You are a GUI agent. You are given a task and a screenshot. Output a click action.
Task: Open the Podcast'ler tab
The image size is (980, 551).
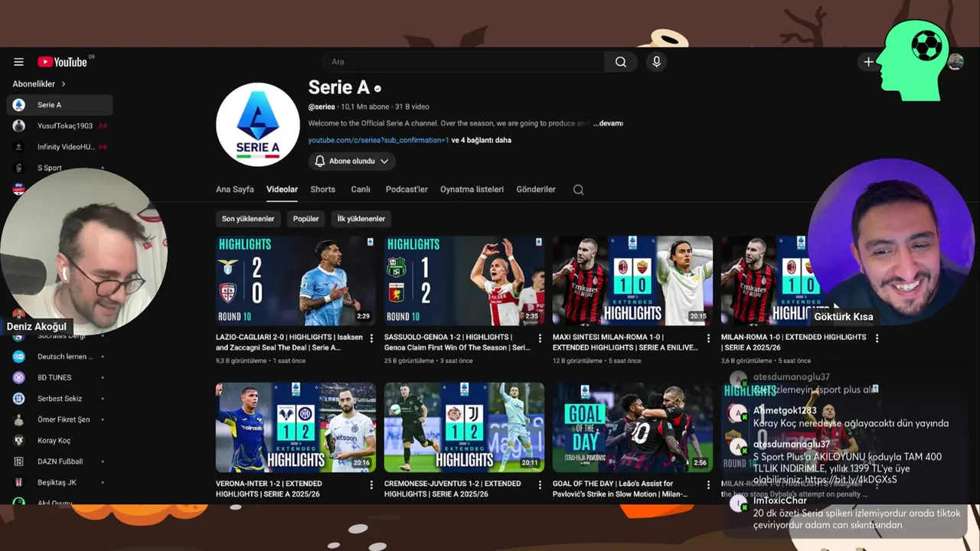407,190
